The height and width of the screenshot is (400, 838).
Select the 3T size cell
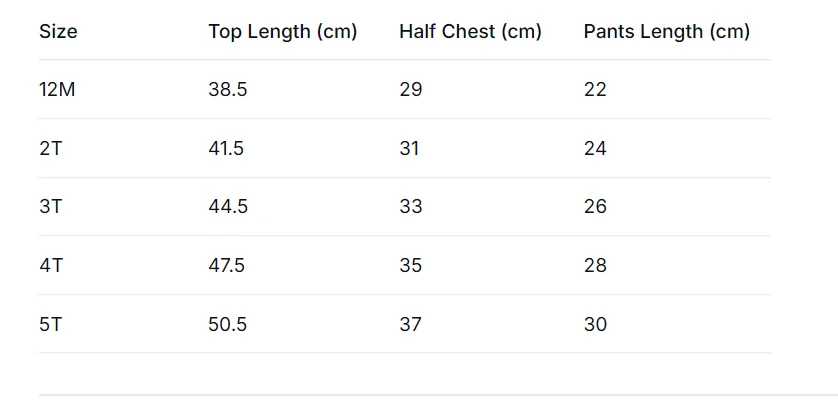[x=51, y=206]
